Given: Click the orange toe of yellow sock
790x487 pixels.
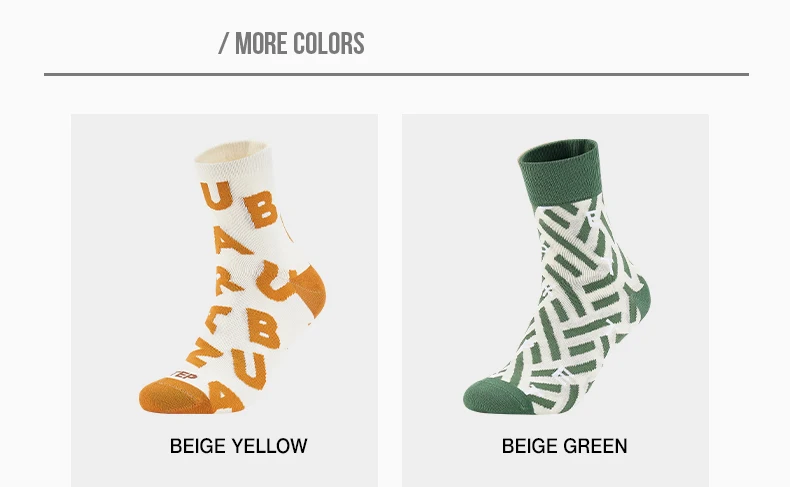Looking at the screenshot, I should point(162,395).
